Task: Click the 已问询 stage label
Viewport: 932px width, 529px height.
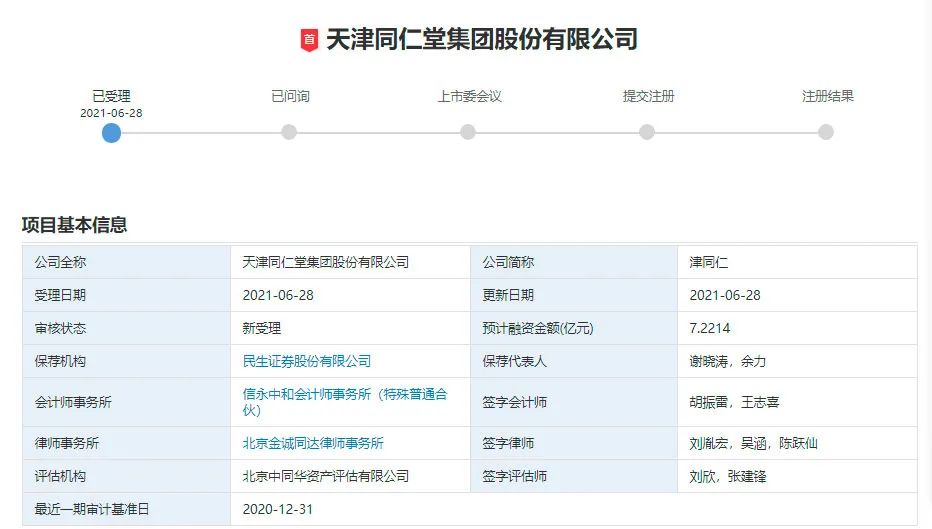Action: pyautogui.click(x=290, y=96)
